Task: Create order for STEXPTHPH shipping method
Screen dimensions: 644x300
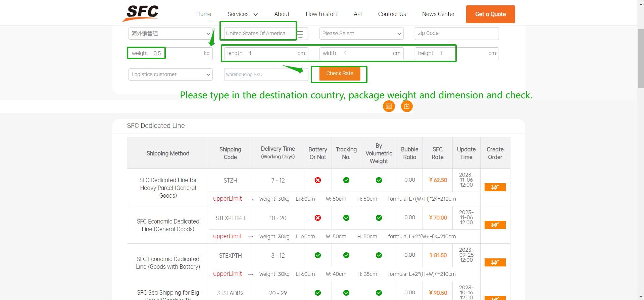Action: 495,225
